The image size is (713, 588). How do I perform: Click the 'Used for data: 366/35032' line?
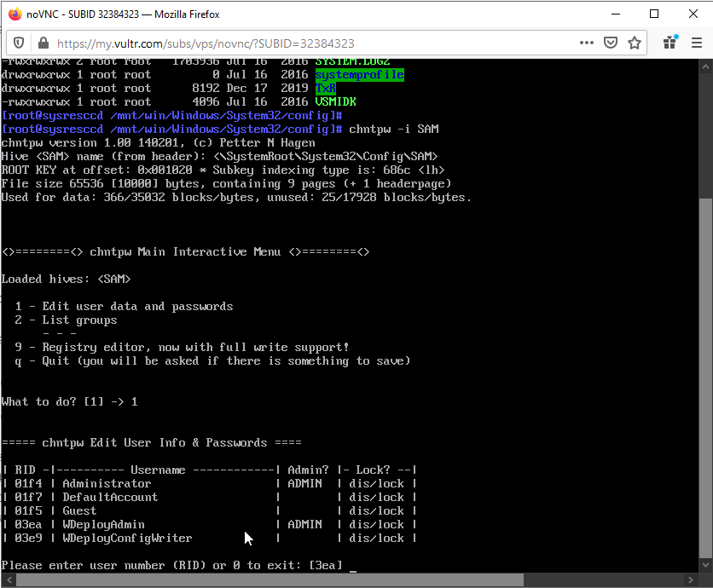(236, 197)
